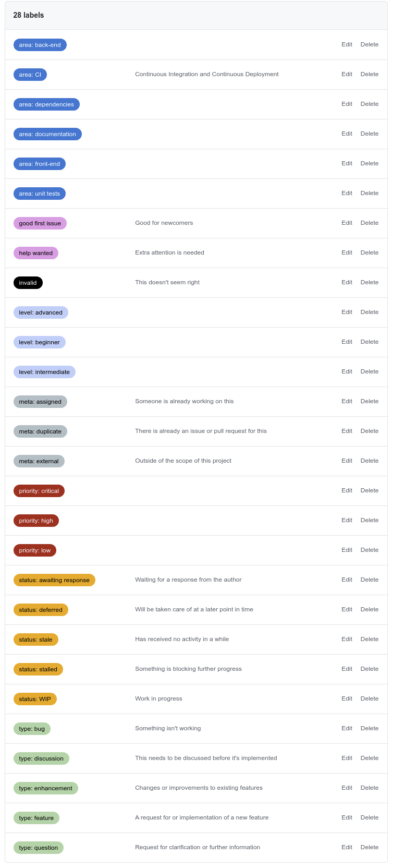
Task: Select the "type: bug" label pill
Action: [x=31, y=729]
